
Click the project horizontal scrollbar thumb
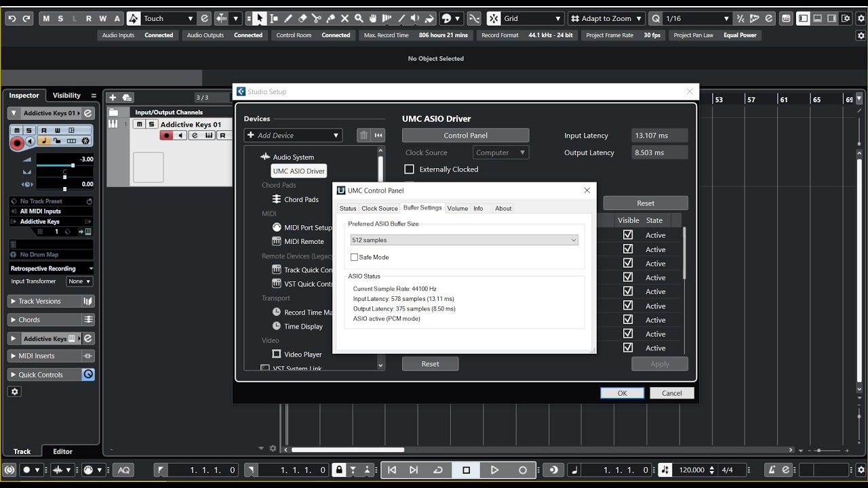point(348,449)
